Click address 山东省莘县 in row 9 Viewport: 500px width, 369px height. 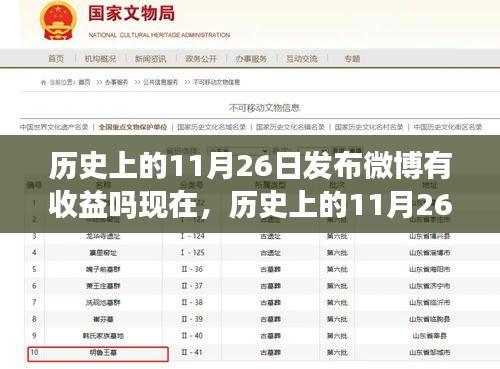430,336
